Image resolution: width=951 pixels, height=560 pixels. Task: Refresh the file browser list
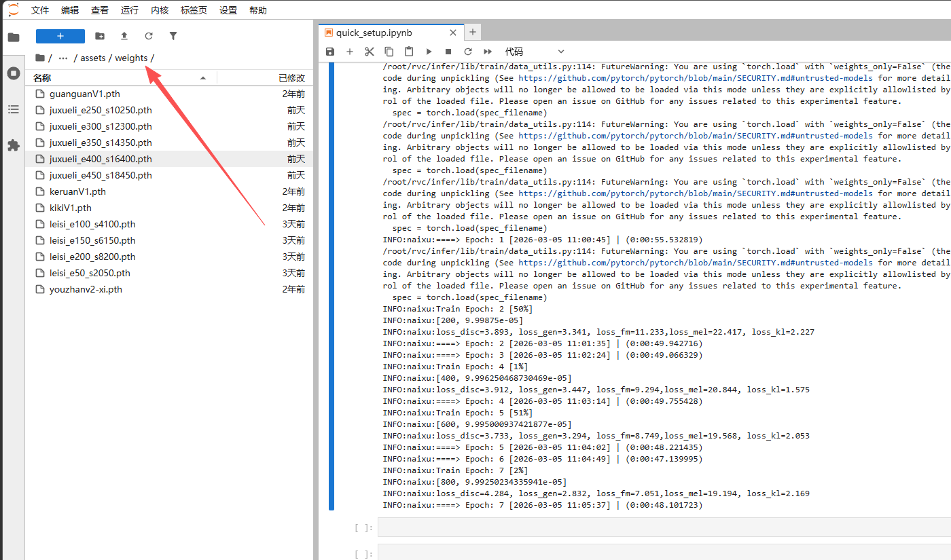tap(149, 36)
